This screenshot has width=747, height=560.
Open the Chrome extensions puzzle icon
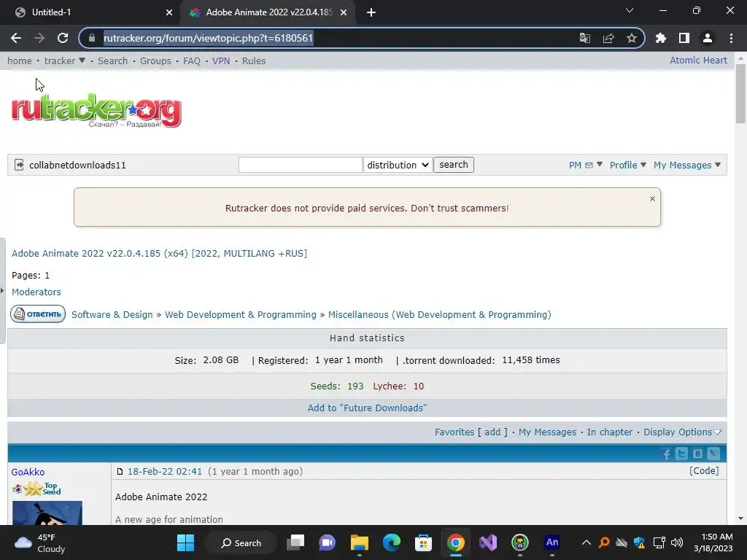coord(661,38)
